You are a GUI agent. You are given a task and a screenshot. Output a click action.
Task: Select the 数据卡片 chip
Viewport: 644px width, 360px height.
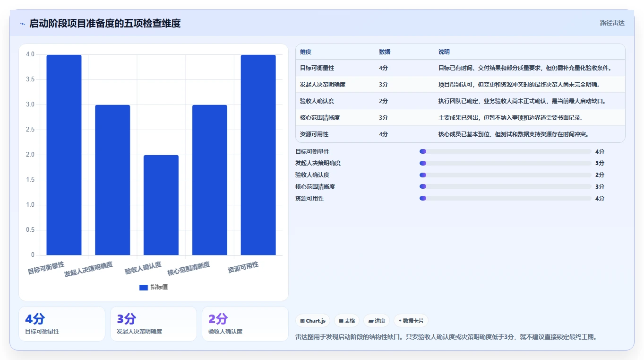[411, 321]
